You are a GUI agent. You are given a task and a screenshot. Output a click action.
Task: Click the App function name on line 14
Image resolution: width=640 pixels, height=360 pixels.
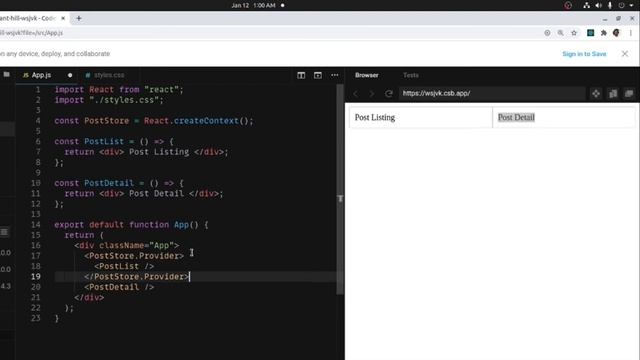pyautogui.click(x=181, y=225)
